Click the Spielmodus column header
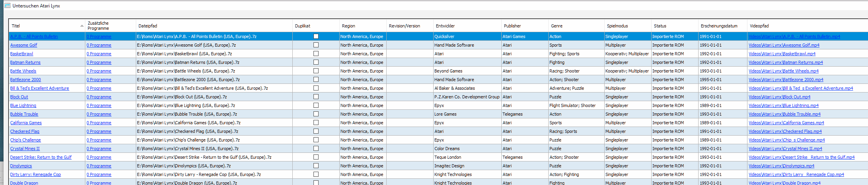Viewport: 868px width, 185px height. [628, 26]
